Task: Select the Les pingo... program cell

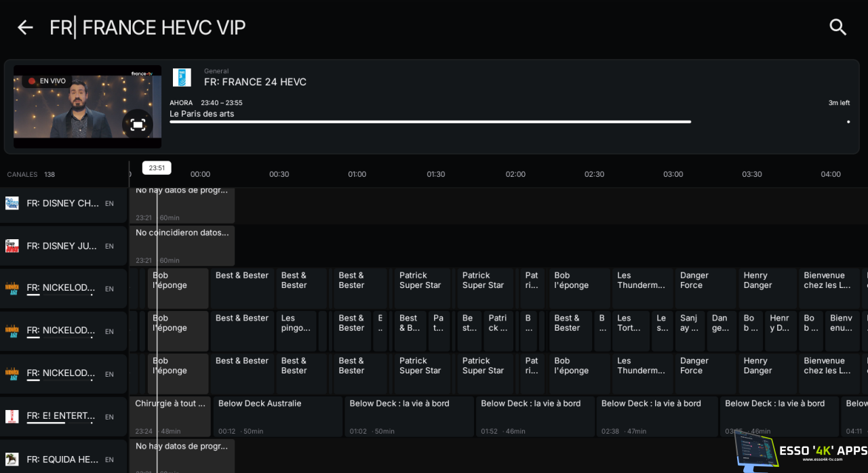Action: pyautogui.click(x=296, y=331)
